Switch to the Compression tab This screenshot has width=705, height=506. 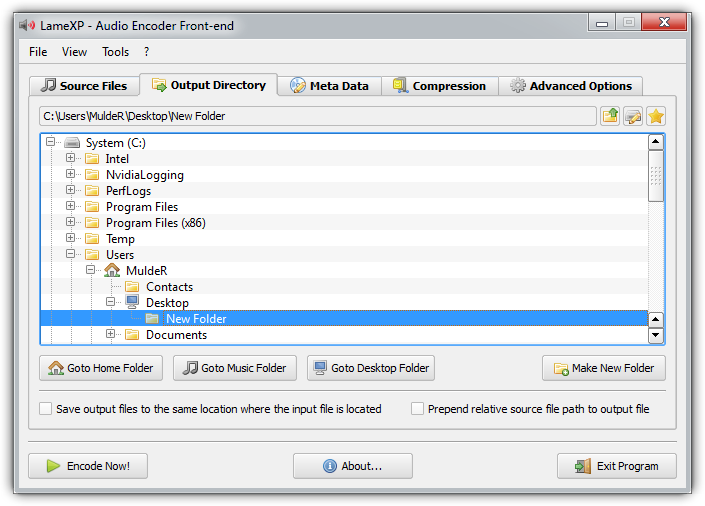[440, 85]
